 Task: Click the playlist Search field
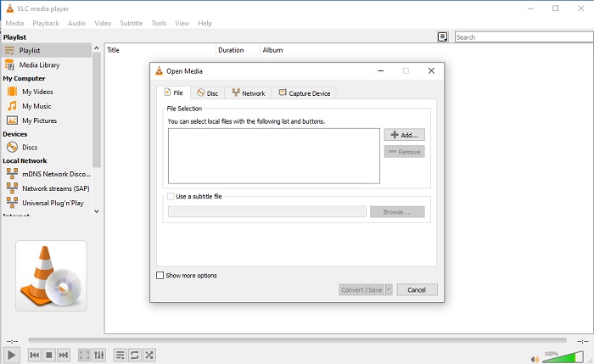pyautogui.click(x=524, y=37)
